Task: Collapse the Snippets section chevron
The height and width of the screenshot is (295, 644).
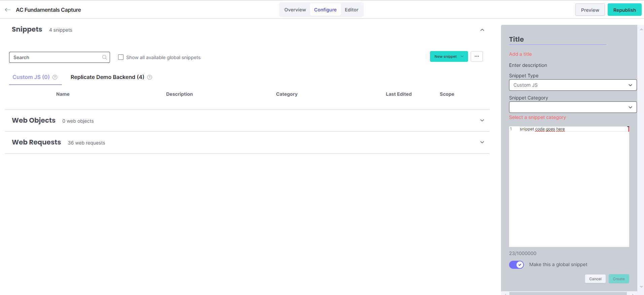Action: click(482, 30)
